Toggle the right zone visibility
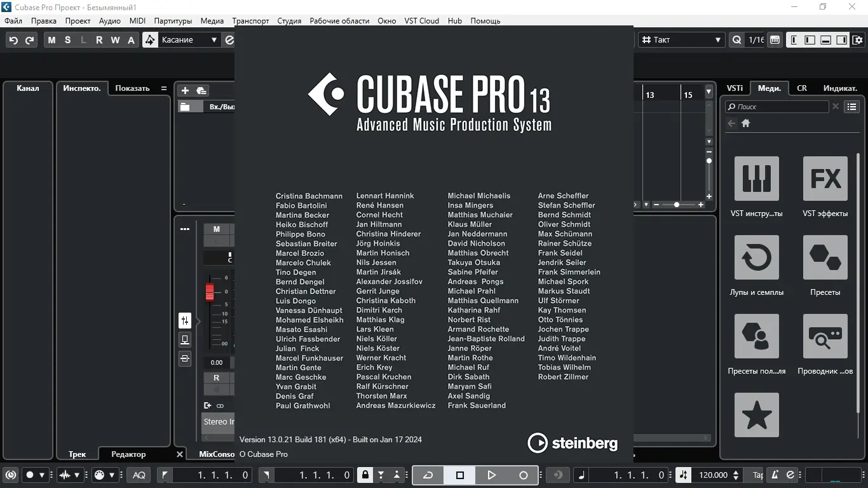The height and width of the screenshot is (488, 868). (x=841, y=40)
